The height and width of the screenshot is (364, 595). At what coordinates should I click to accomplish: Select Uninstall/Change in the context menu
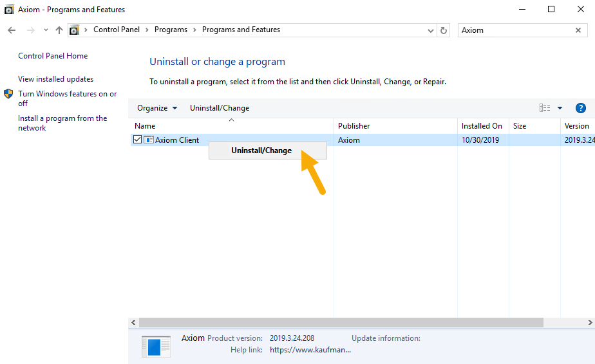(x=261, y=150)
